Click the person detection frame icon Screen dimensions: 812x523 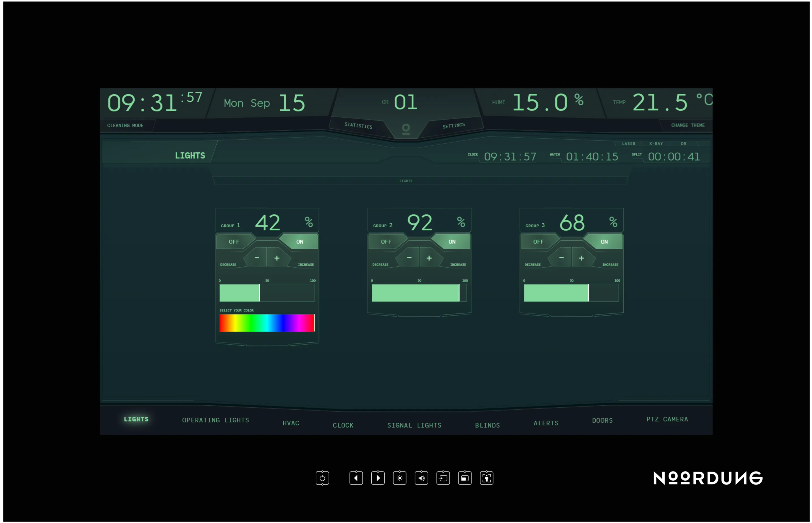(486, 478)
